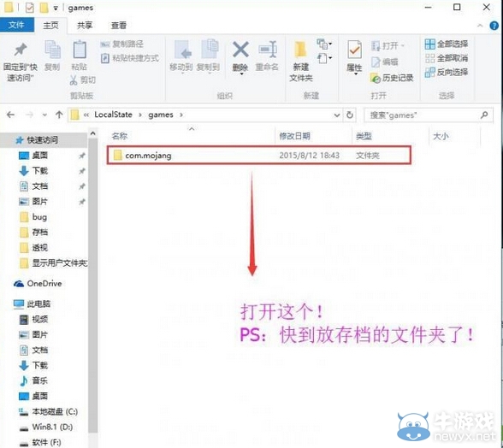Open quick access toolbar customize dropdown
This screenshot has width=503, height=448.
coord(56,8)
